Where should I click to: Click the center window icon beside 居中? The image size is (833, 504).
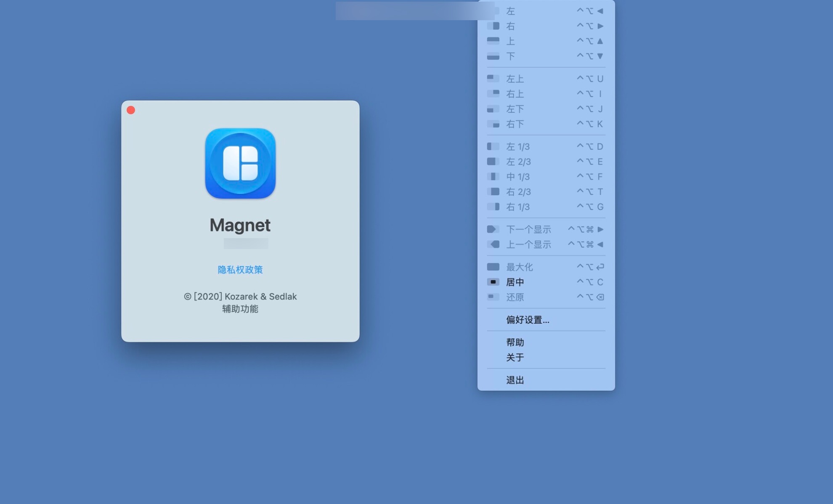pyautogui.click(x=493, y=282)
